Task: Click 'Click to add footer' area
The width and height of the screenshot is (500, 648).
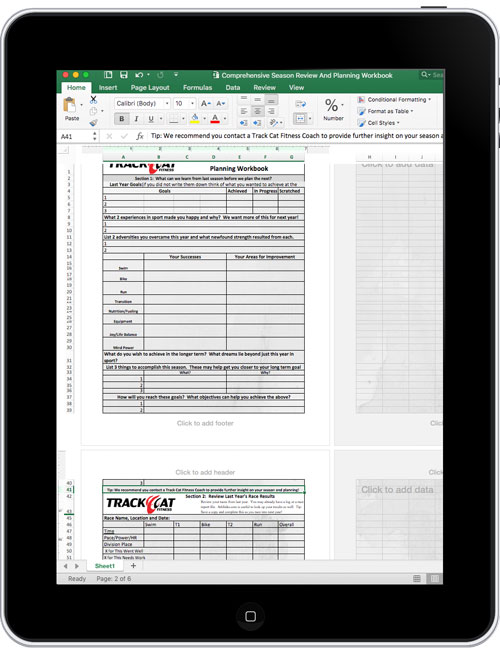Action: [x=205, y=423]
